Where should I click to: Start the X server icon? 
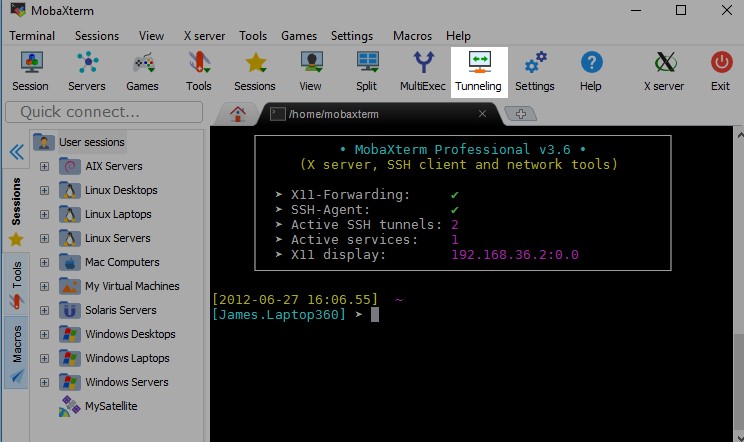(663, 70)
